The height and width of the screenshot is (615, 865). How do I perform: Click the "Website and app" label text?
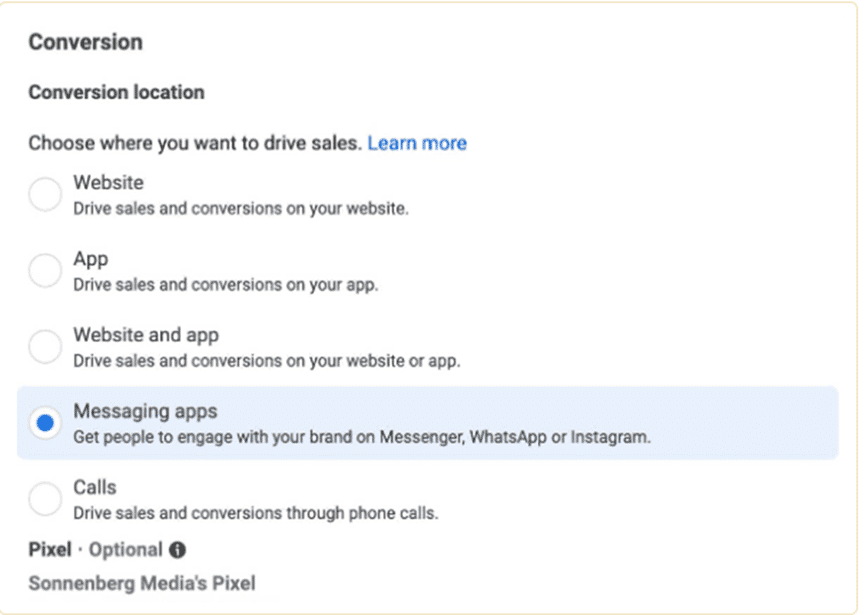[x=146, y=335]
